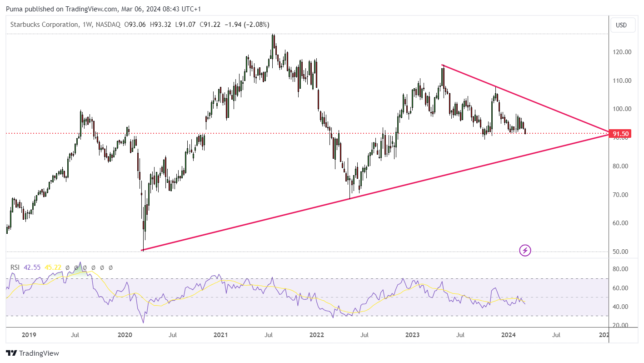Click the red 91.50 price label
This screenshot has height=363, width=644.
point(620,134)
